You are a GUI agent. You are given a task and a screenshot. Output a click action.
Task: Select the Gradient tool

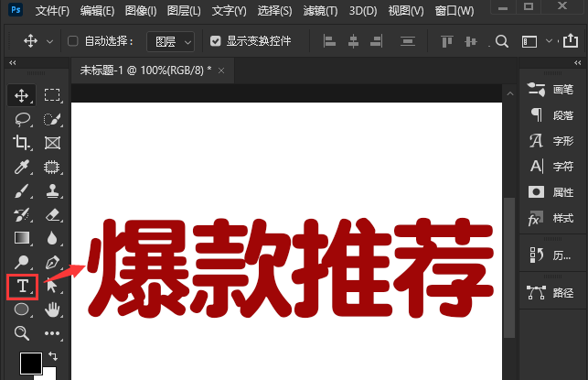[x=22, y=238]
